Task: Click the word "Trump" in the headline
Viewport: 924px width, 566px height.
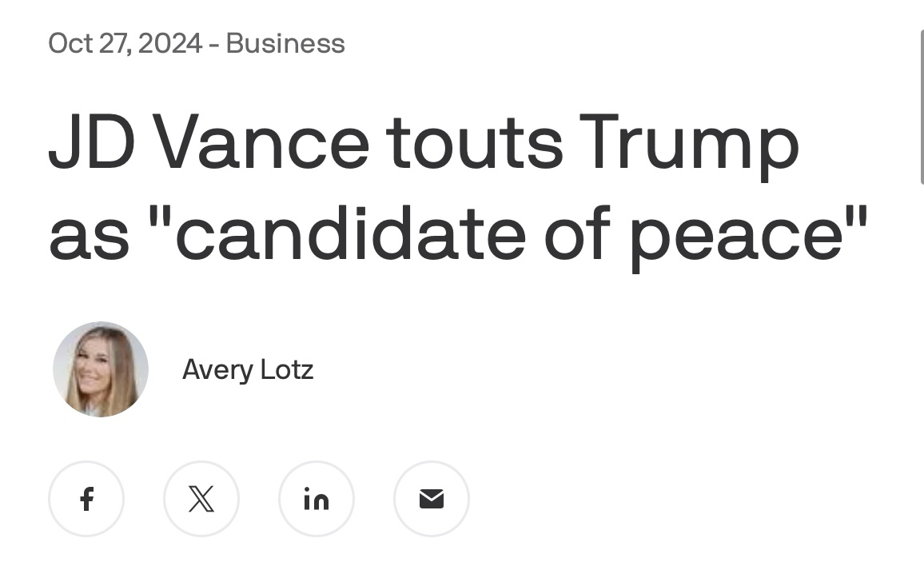Action: [689, 145]
